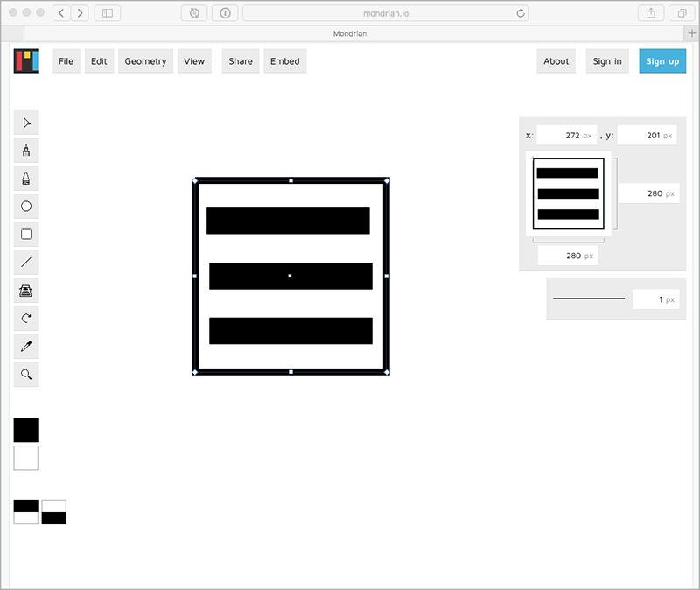The height and width of the screenshot is (590, 700).
Task: Pick the Eyedropper tool
Action: click(x=26, y=347)
